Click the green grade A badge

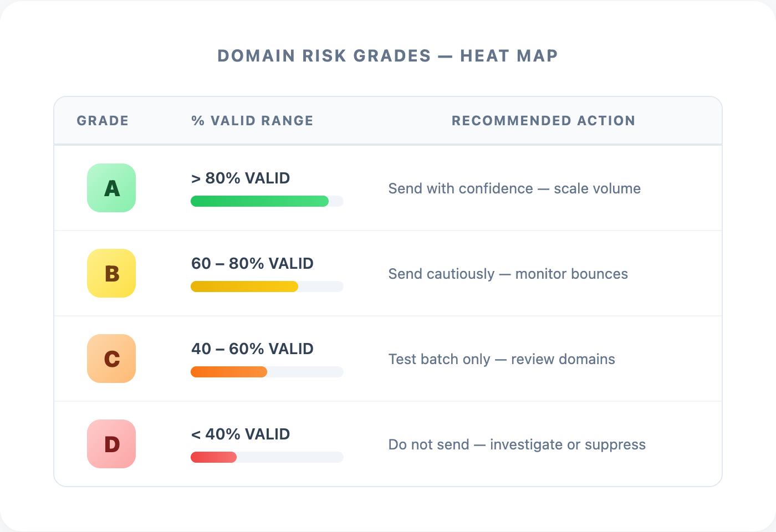tap(111, 188)
